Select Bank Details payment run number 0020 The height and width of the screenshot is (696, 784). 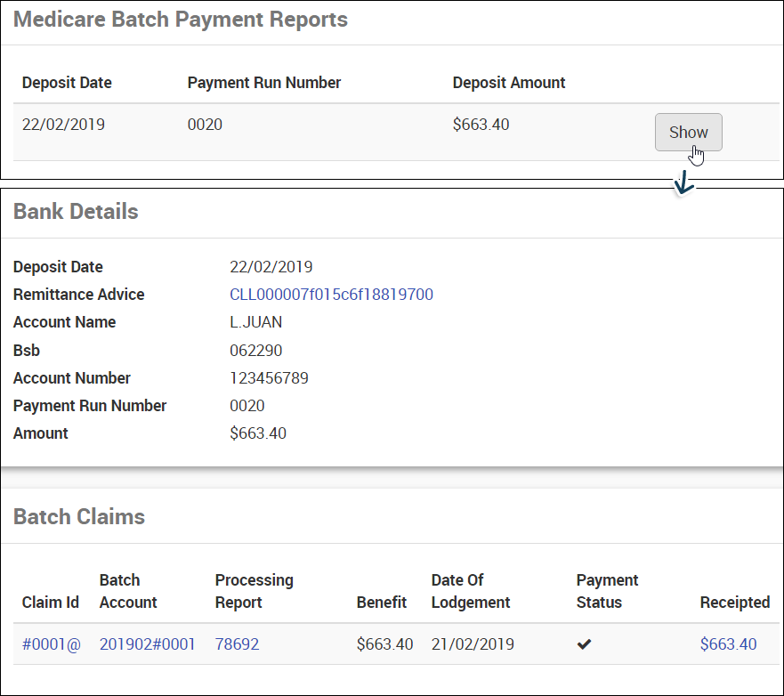[x=247, y=406]
